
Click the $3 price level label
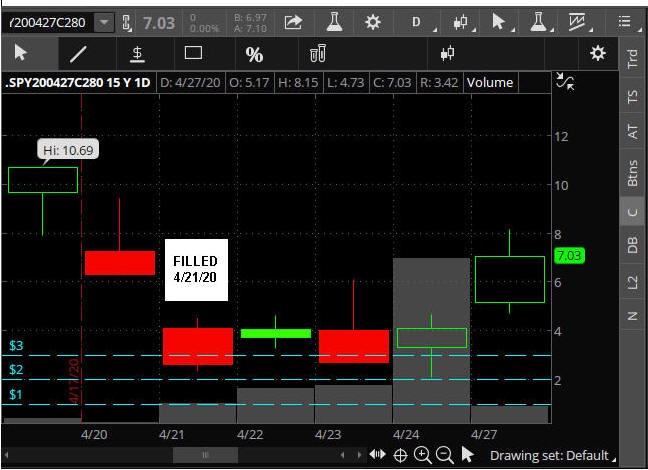click(x=16, y=345)
